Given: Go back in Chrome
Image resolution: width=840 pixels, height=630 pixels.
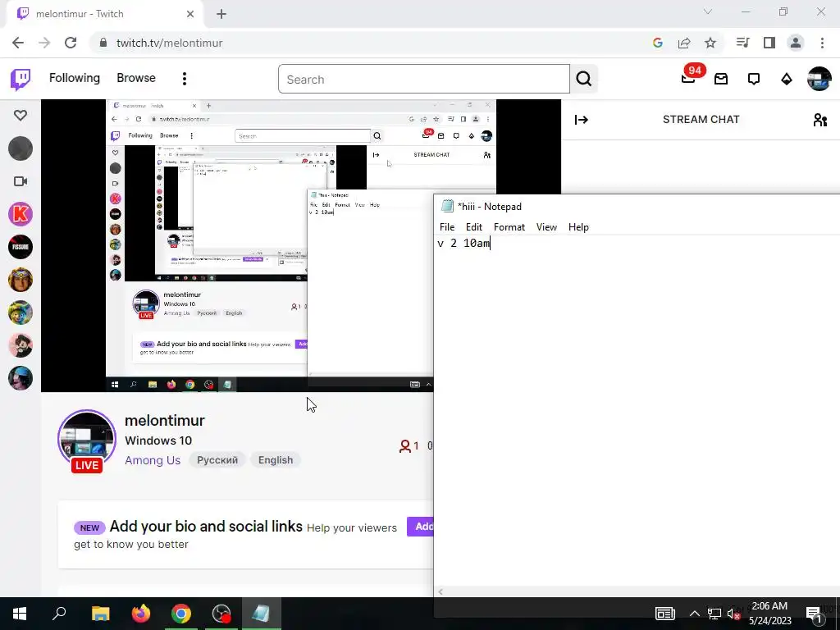Looking at the screenshot, I should click(x=18, y=43).
